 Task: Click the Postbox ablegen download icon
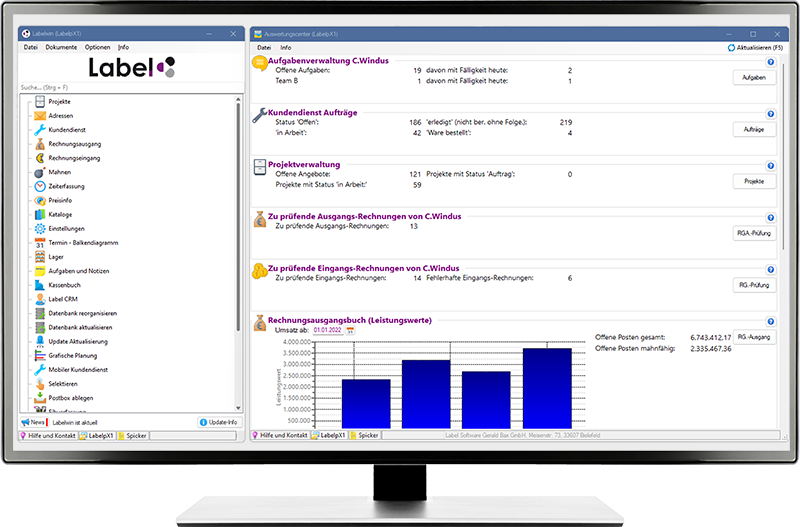pos(40,398)
